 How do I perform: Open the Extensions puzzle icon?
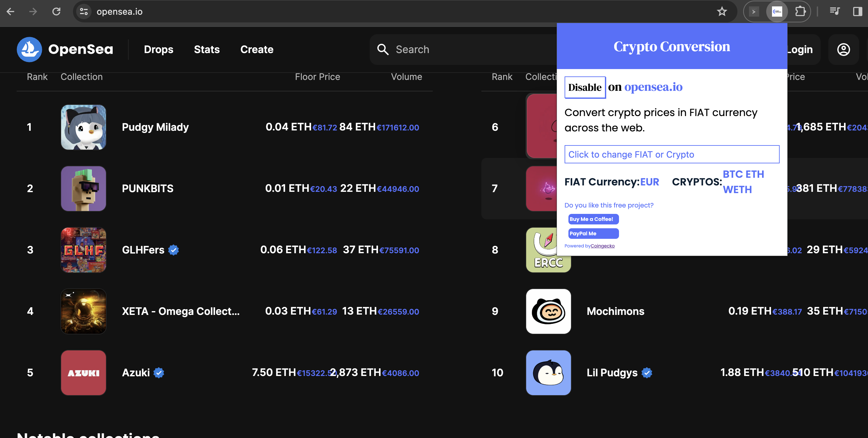click(800, 12)
